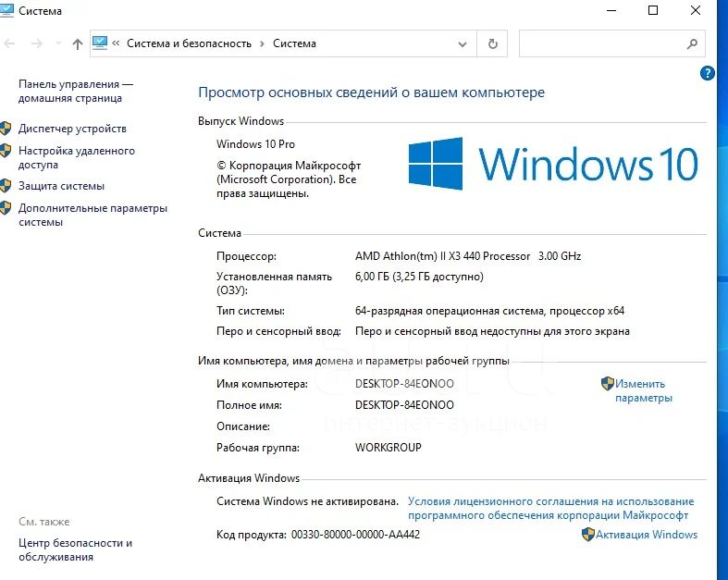Open Центр безопасности и обслуживания
The height and width of the screenshot is (580, 728).
tap(75, 549)
